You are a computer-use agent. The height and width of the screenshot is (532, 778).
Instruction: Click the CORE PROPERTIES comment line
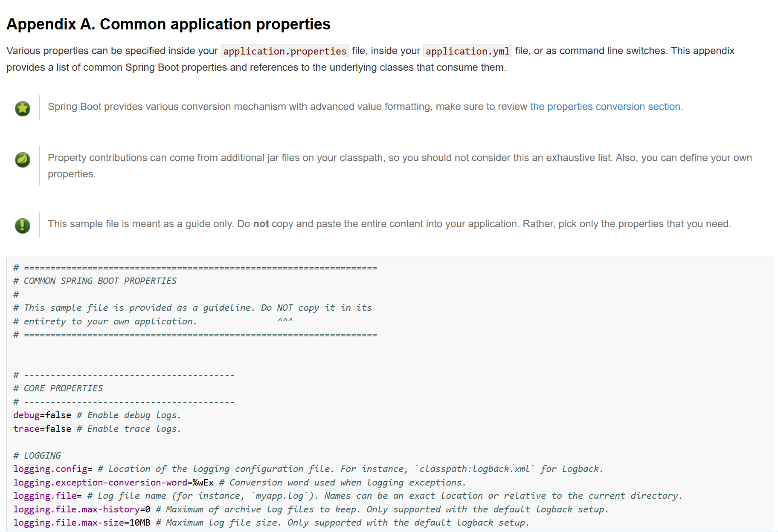pos(58,388)
